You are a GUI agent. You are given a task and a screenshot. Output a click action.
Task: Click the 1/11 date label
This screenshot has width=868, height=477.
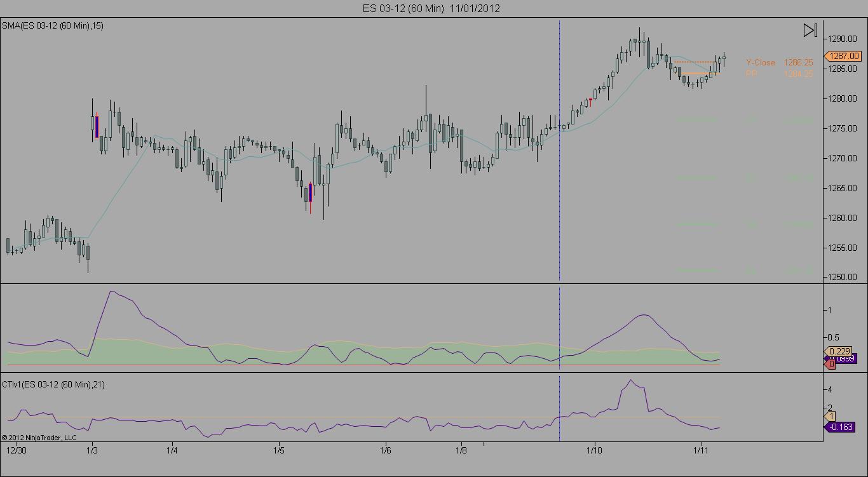702,450
